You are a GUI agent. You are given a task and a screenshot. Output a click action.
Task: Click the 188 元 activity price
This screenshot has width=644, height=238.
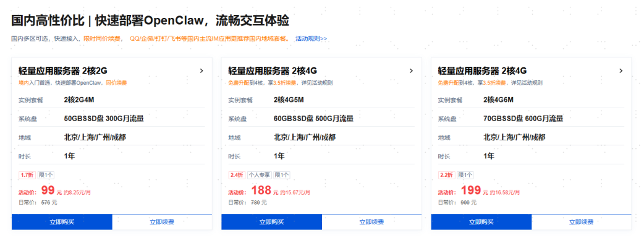pos(265,190)
